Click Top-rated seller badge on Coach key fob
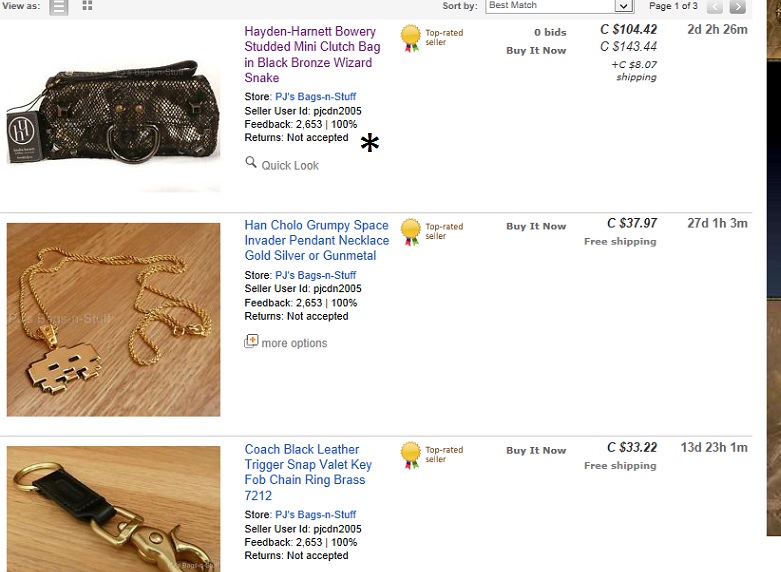 coord(411,455)
